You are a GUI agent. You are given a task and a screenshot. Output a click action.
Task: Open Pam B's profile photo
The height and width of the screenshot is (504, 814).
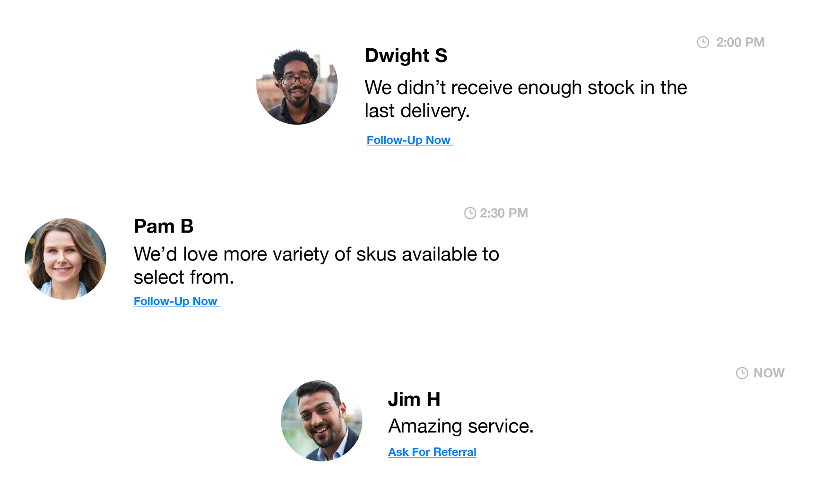click(x=65, y=259)
